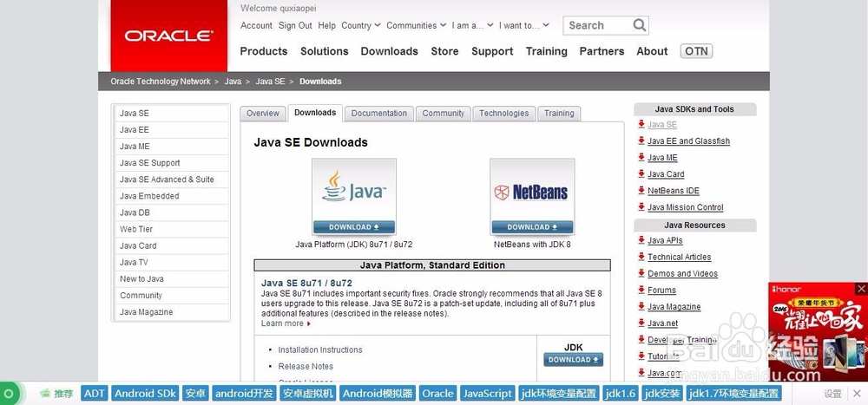
Task: Open the Products menu
Action: click(x=264, y=51)
